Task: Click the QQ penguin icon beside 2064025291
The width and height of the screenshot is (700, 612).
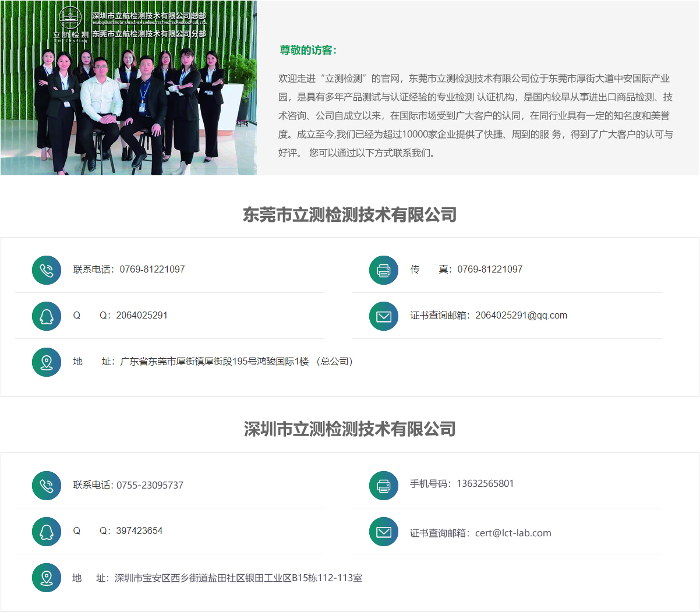Action: (x=47, y=316)
